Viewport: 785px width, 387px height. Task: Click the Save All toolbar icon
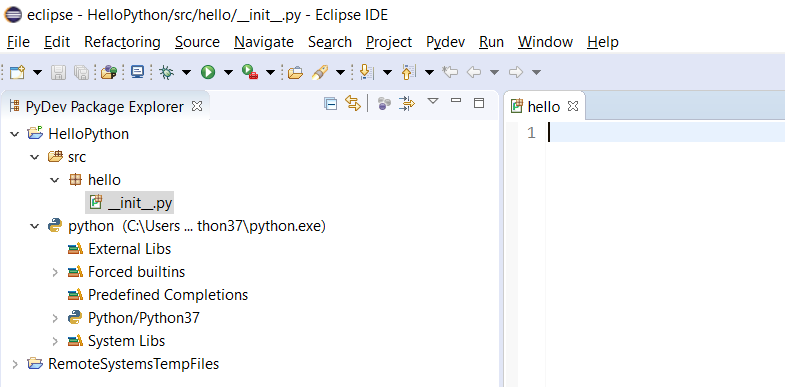81,73
